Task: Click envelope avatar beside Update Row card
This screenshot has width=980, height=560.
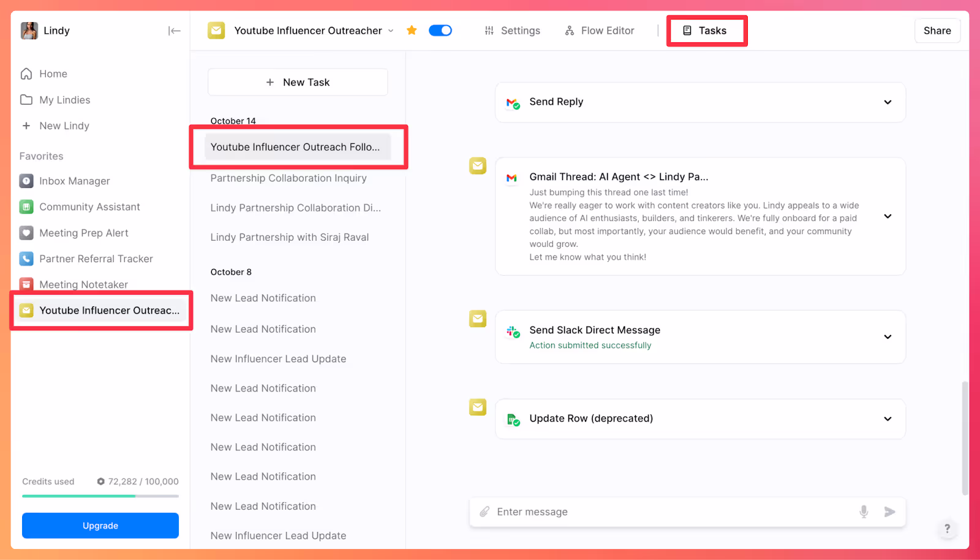Action: coord(478,407)
